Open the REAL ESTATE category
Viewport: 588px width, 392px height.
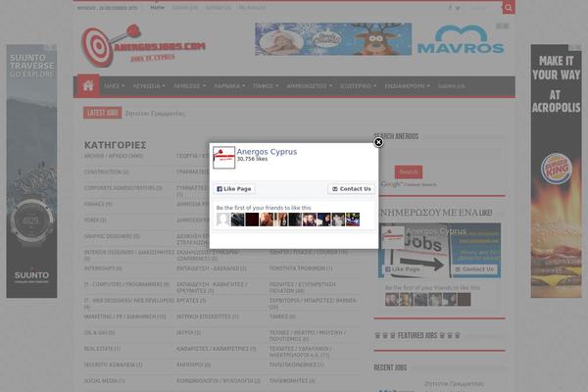point(102,349)
